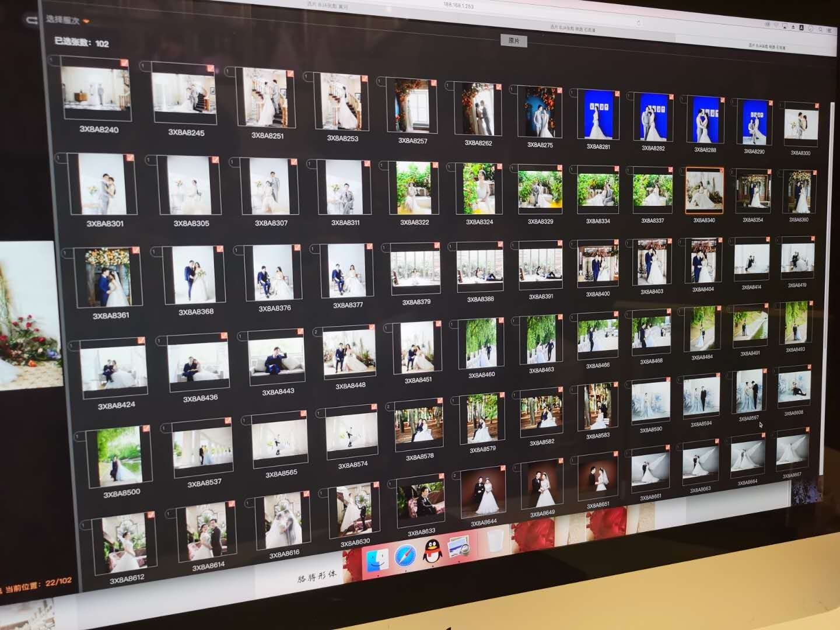Launch Safari from the dock
840x630 pixels.
[405, 556]
